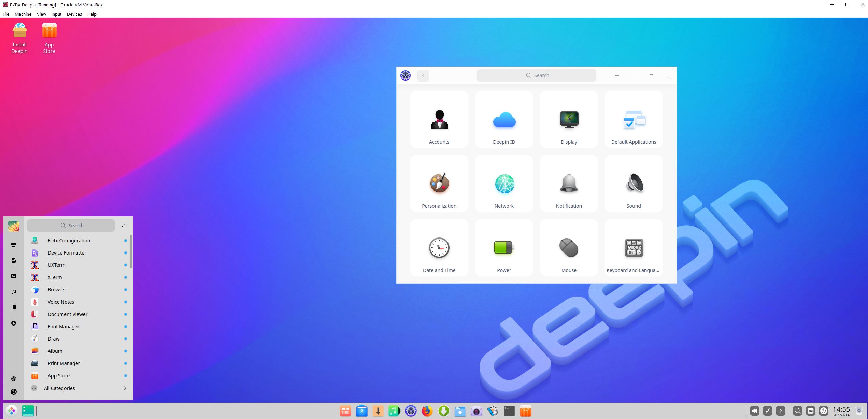Open the VirtualBox View menu
Image resolution: width=868 pixels, height=419 pixels.
(x=41, y=14)
